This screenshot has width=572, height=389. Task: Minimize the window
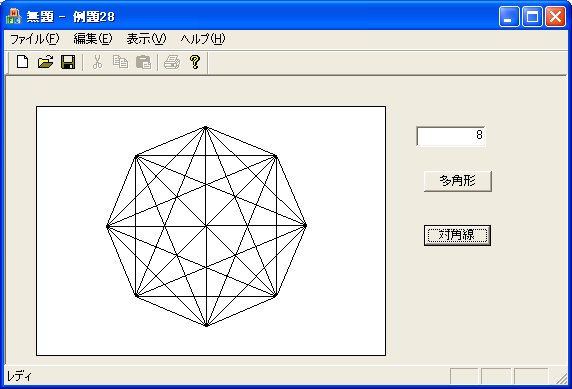click(x=509, y=16)
